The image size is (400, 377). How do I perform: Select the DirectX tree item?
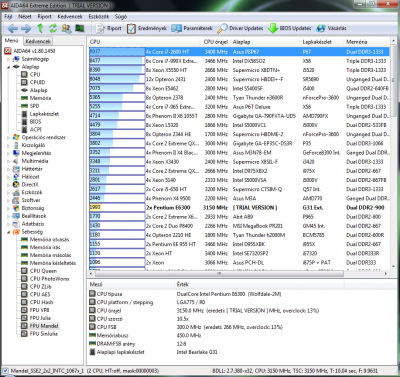tap(26, 184)
